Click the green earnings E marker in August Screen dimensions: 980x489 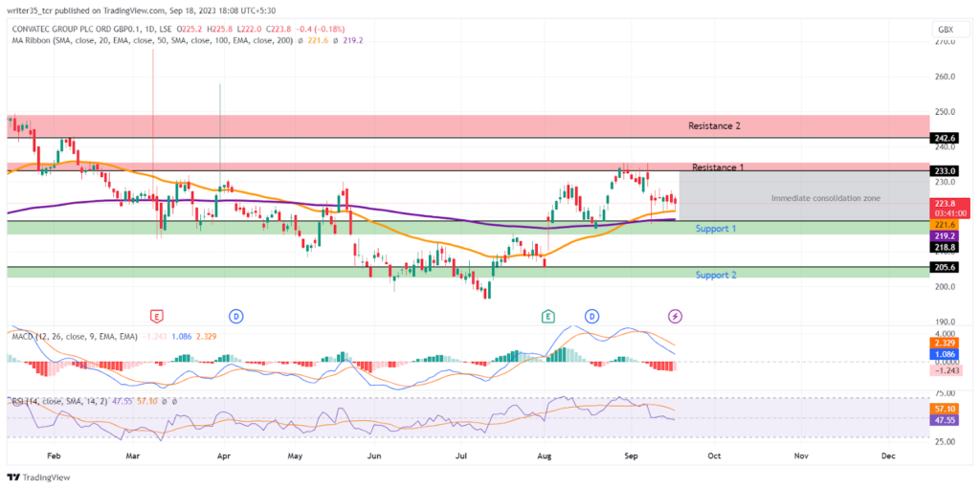(x=548, y=316)
